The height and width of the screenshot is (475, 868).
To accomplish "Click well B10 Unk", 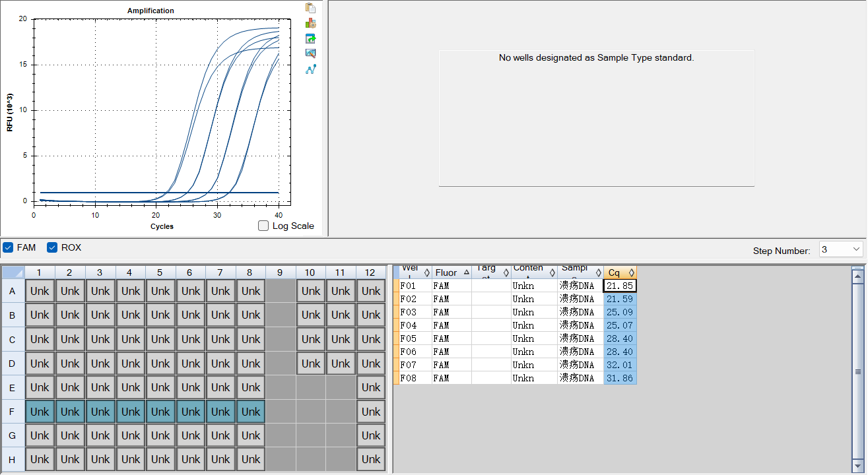I will click(311, 315).
